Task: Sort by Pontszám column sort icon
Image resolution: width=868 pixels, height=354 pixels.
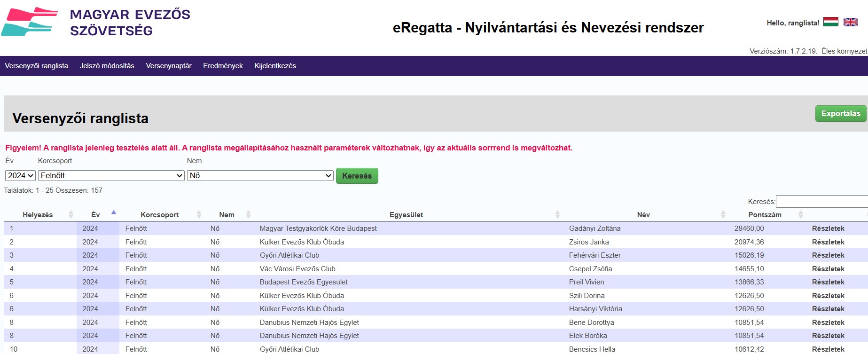Action: point(801,214)
